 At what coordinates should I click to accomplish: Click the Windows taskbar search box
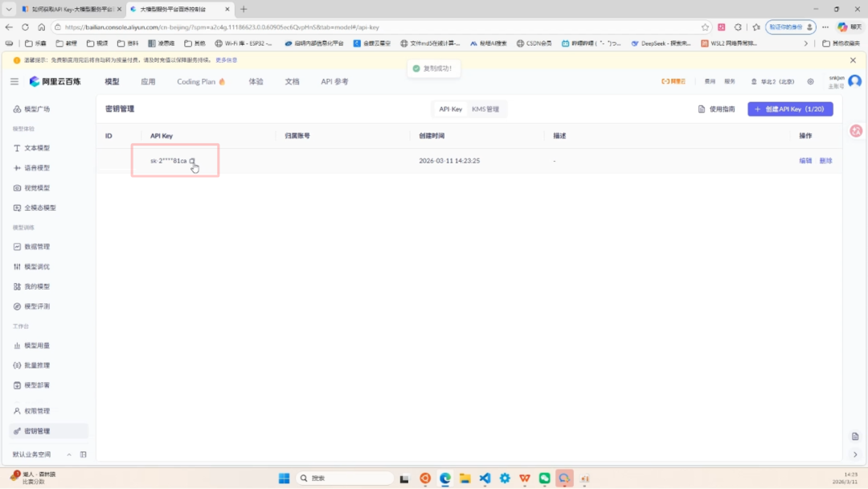[344, 478]
